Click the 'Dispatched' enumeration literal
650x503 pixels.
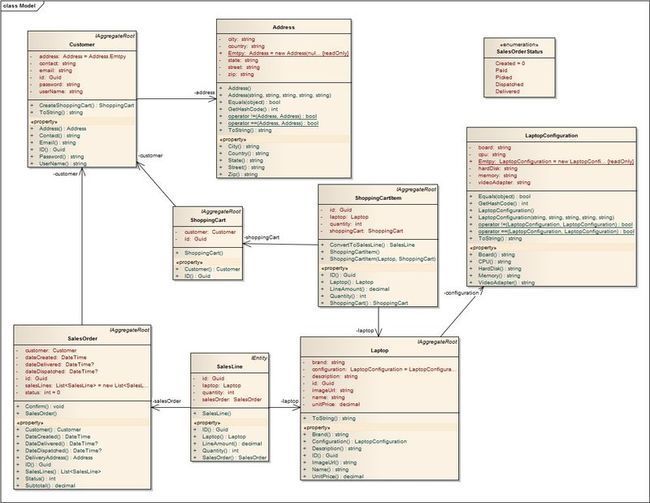pyautogui.click(x=509, y=84)
